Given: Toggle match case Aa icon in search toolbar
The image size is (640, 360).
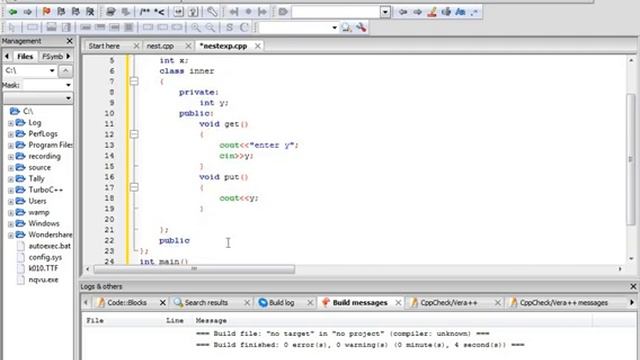Looking at the screenshot, I should [460, 12].
